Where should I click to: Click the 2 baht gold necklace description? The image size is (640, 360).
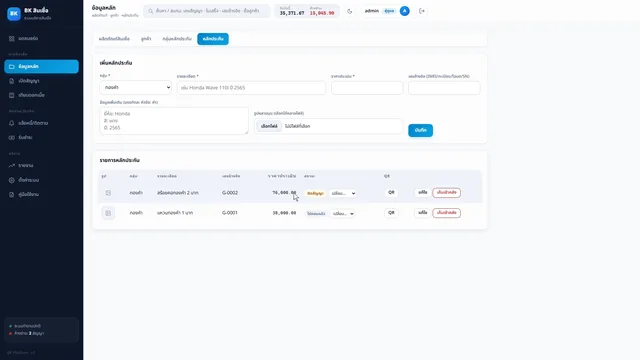pos(178,193)
